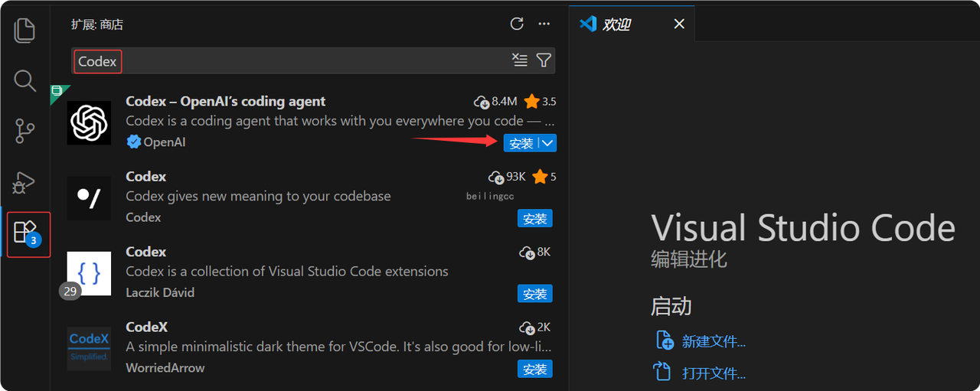Select the CodeX extension title
The height and width of the screenshot is (391, 980).
coord(147,327)
